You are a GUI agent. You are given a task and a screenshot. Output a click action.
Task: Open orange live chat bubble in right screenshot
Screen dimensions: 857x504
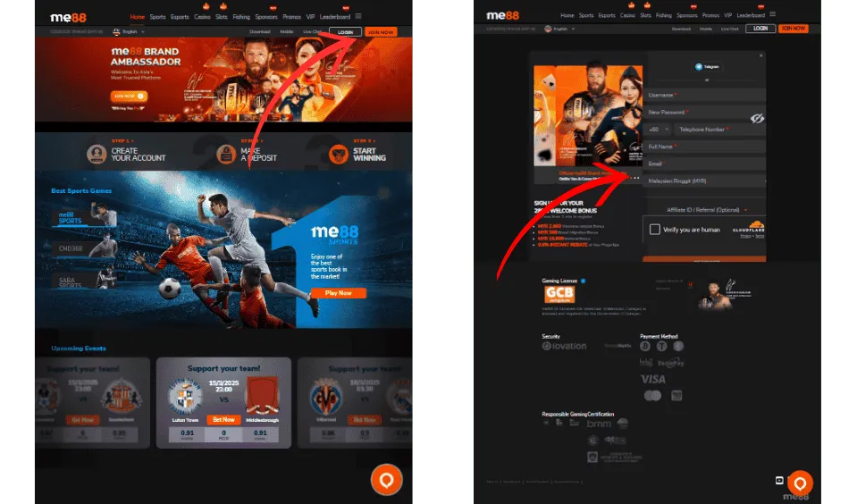(x=800, y=483)
